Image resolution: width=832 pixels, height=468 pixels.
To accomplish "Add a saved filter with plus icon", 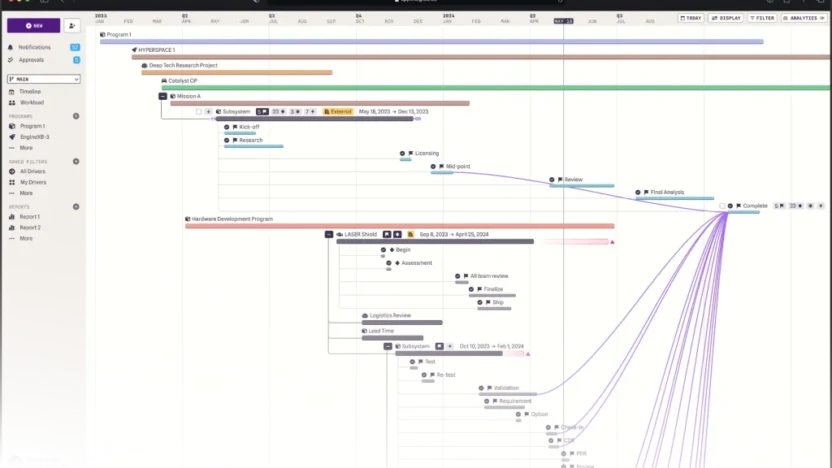I will coord(76,161).
